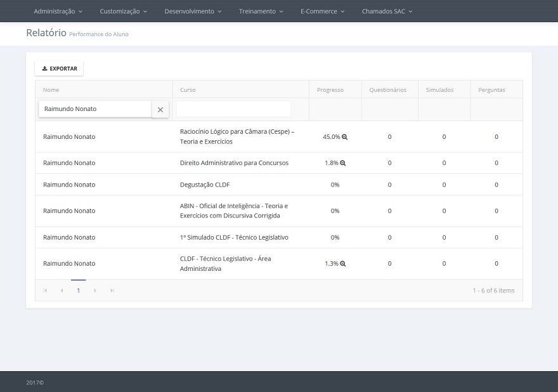The width and height of the screenshot is (558, 392).
Task: Open Treinamento menu
Action: (261, 11)
